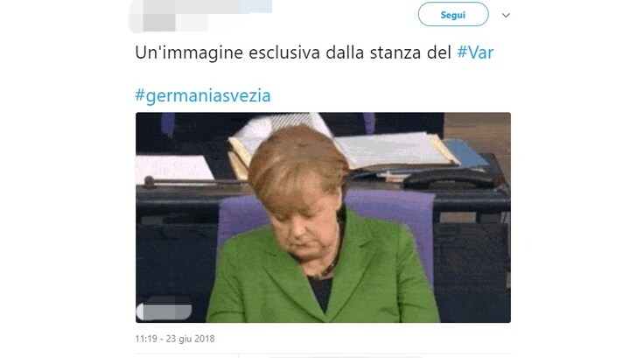Open the #germaniasvezia hashtag link
Screen dimensions: 644x358
click(203, 95)
